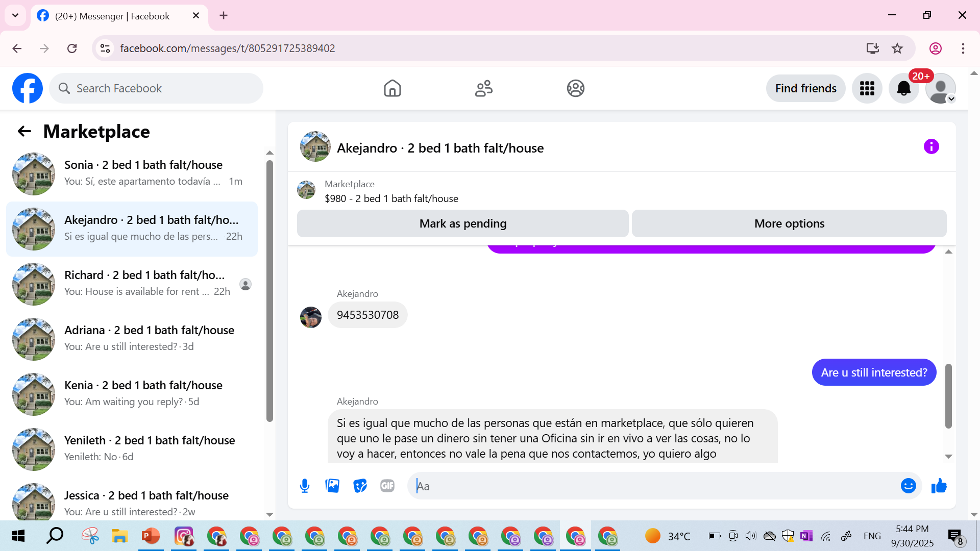Open File Explorer from taskbar
Screen dimensions: 980x551
click(119, 536)
